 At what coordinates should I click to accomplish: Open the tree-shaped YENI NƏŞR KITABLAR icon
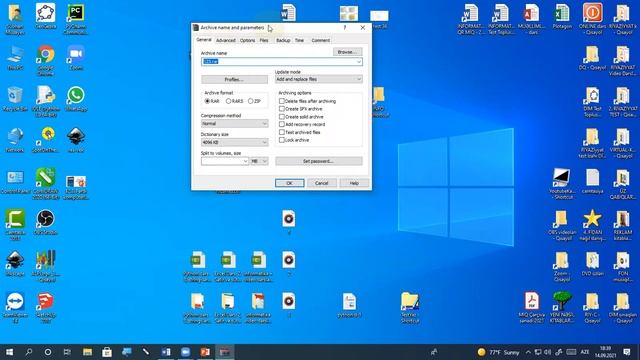[x=562, y=307]
